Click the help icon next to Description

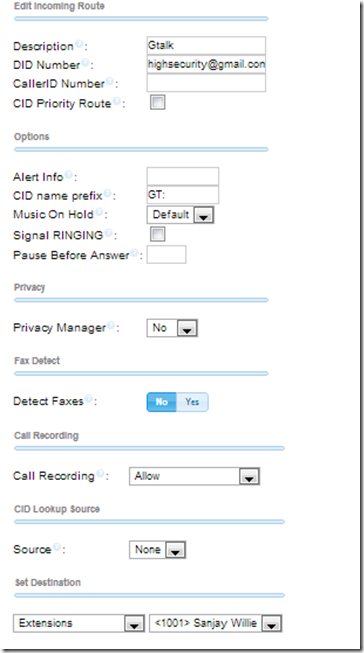79,44
